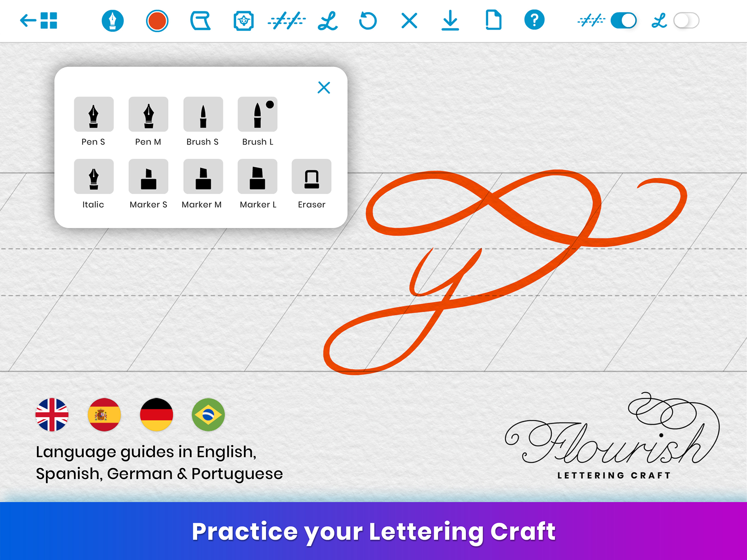Select the Marker S tool
This screenshot has width=747, height=560.
click(148, 176)
